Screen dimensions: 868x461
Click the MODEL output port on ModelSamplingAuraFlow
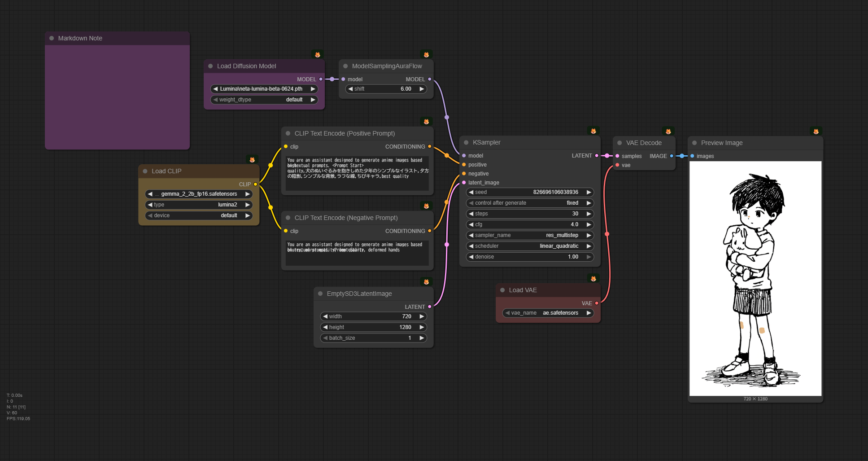pos(429,79)
